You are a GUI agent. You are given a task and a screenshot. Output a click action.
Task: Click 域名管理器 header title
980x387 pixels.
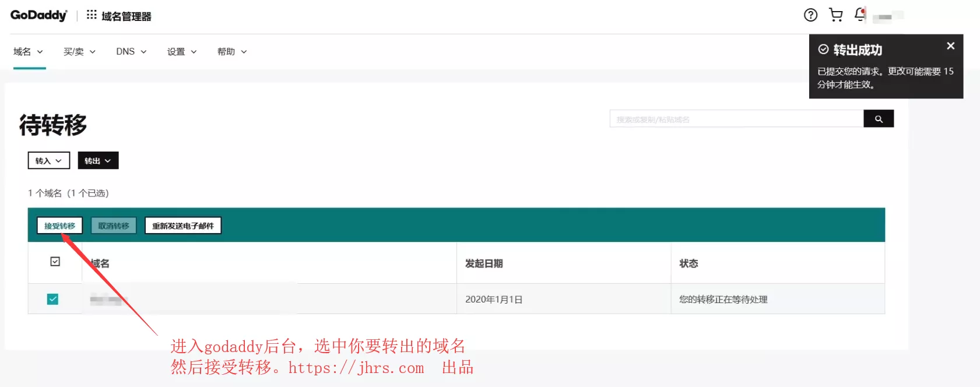point(126,16)
